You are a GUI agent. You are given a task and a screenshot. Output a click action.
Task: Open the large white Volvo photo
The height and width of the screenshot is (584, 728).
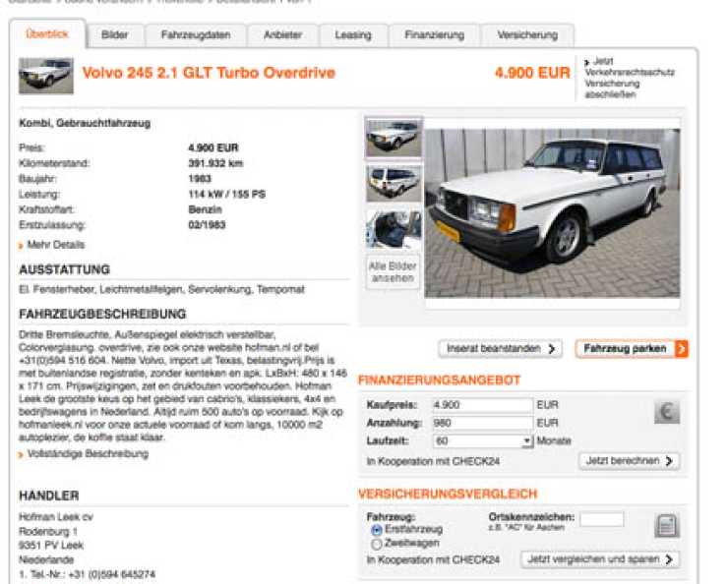tap(551, 211)
